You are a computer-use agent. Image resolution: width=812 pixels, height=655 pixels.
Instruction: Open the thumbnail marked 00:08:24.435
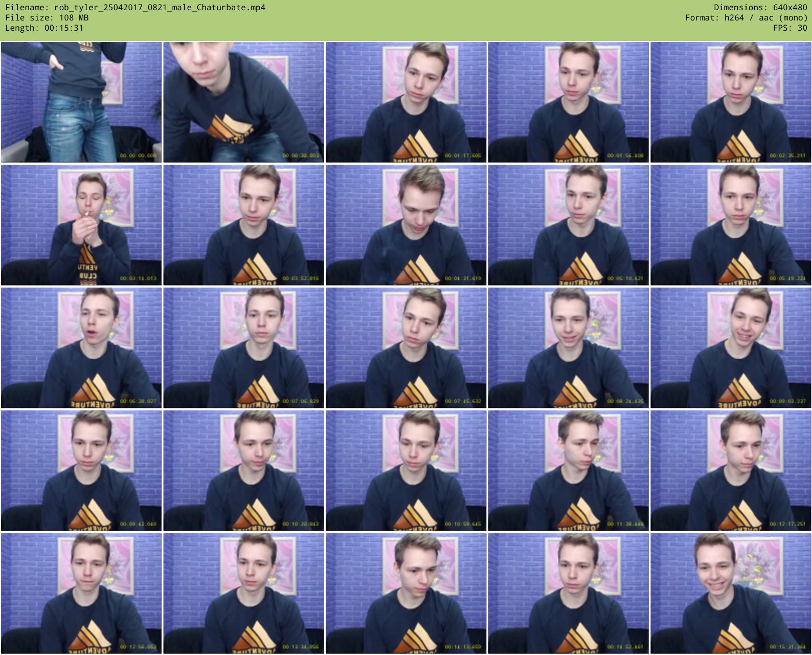[x=569, y=348]
